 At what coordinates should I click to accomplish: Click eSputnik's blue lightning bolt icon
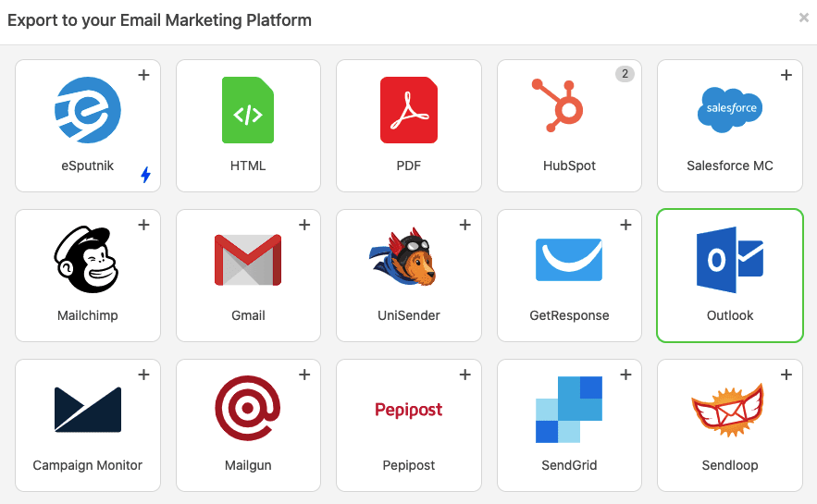146,175
